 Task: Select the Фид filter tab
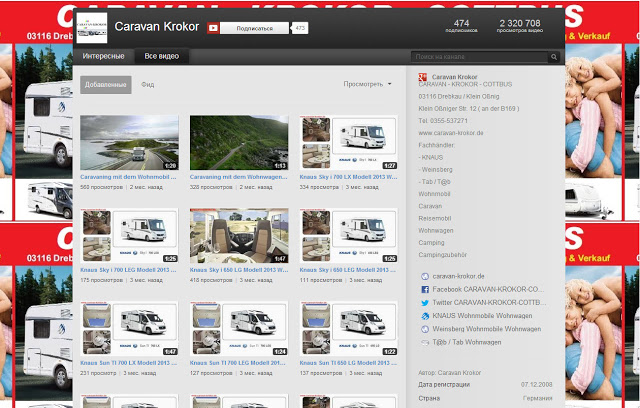point(147,85)
